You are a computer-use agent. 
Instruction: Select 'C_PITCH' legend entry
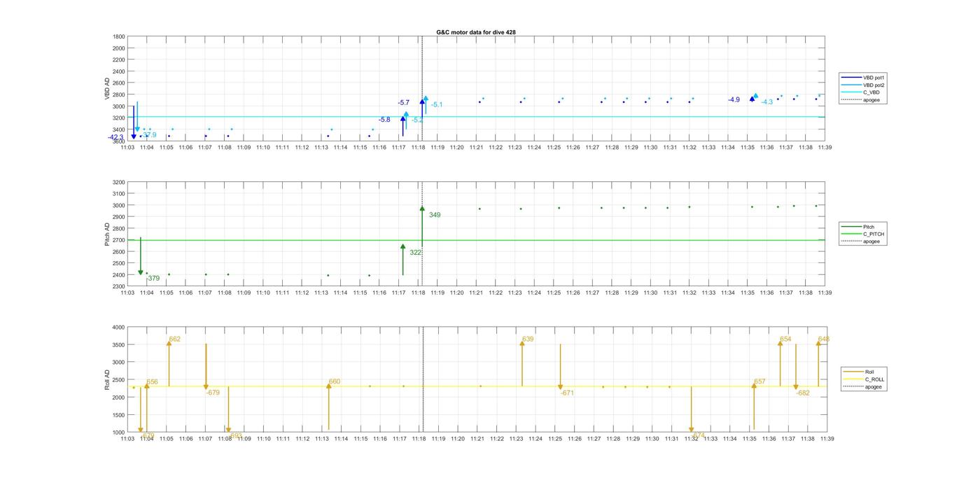tap(863, 234)
